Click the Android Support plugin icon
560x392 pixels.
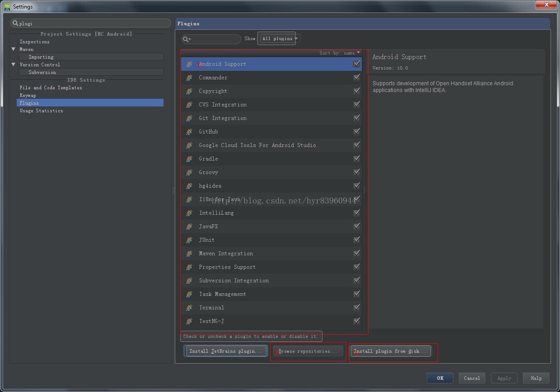point(189,64)
